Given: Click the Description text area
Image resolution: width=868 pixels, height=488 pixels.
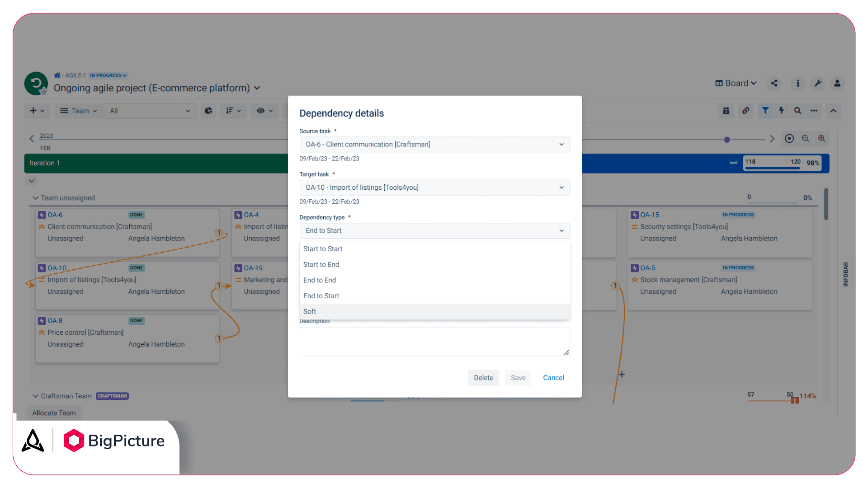Looking at the screenshot, I should (434, 342).
